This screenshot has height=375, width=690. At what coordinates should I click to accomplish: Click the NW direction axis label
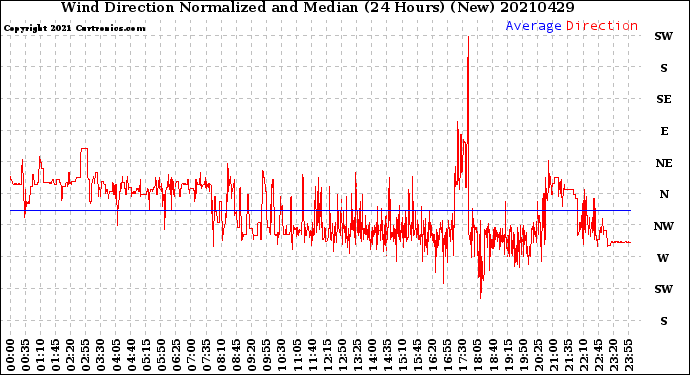[664, 226]
